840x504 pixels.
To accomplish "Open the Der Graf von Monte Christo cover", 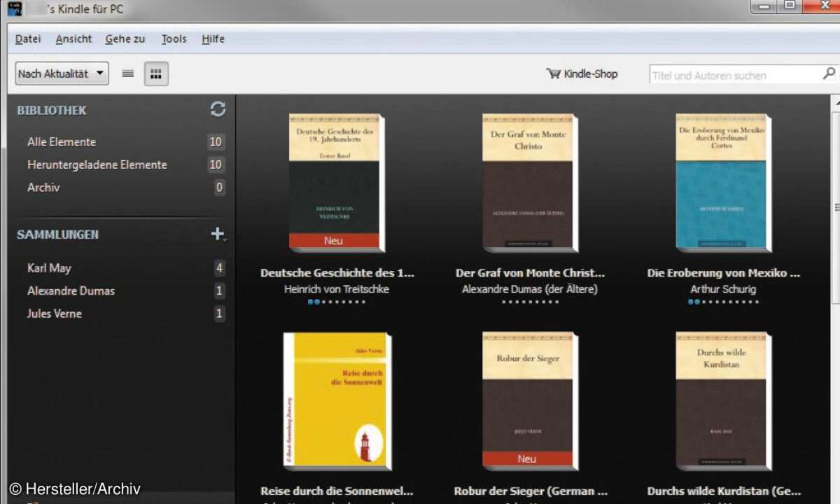I will click(530, 183).
